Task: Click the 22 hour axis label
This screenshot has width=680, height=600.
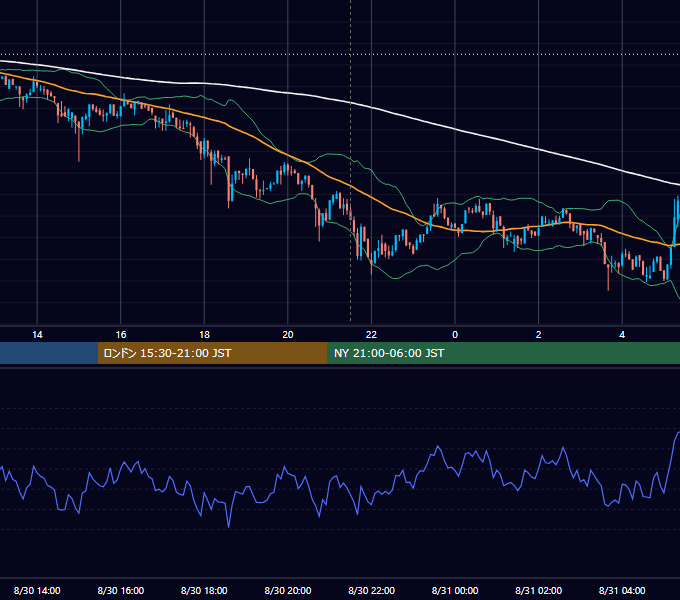Action: coord(372,335)
